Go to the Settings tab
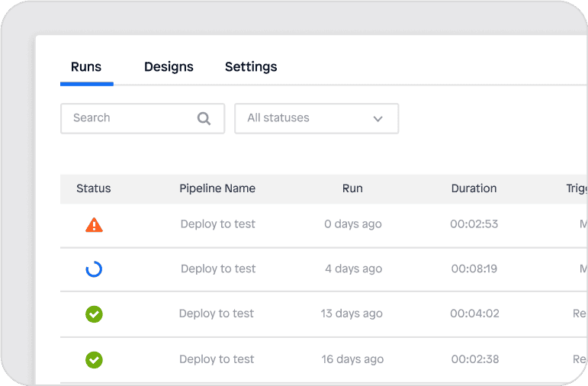This screenshot has width=588, height=386. click(251, 67)
